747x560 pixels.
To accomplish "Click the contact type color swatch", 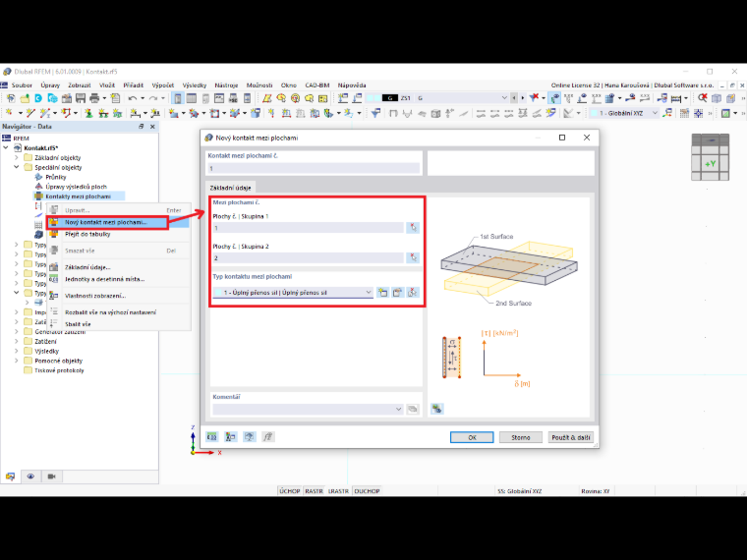I will pyautogui.click(x=218, y=293).
